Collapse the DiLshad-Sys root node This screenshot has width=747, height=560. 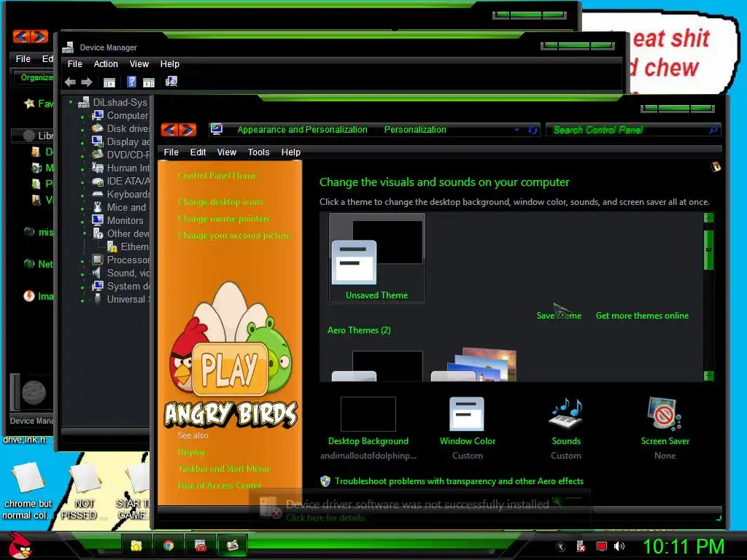point(71,102)
